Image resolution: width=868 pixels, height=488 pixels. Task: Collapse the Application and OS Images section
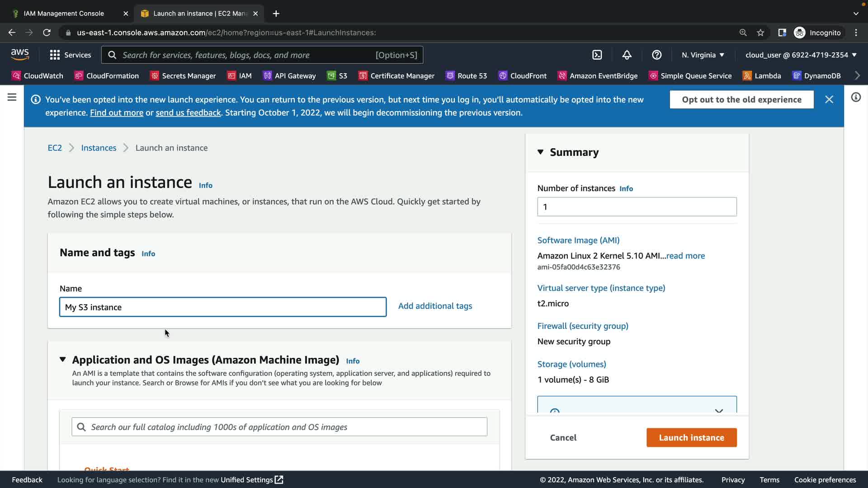tap(63, 360)
